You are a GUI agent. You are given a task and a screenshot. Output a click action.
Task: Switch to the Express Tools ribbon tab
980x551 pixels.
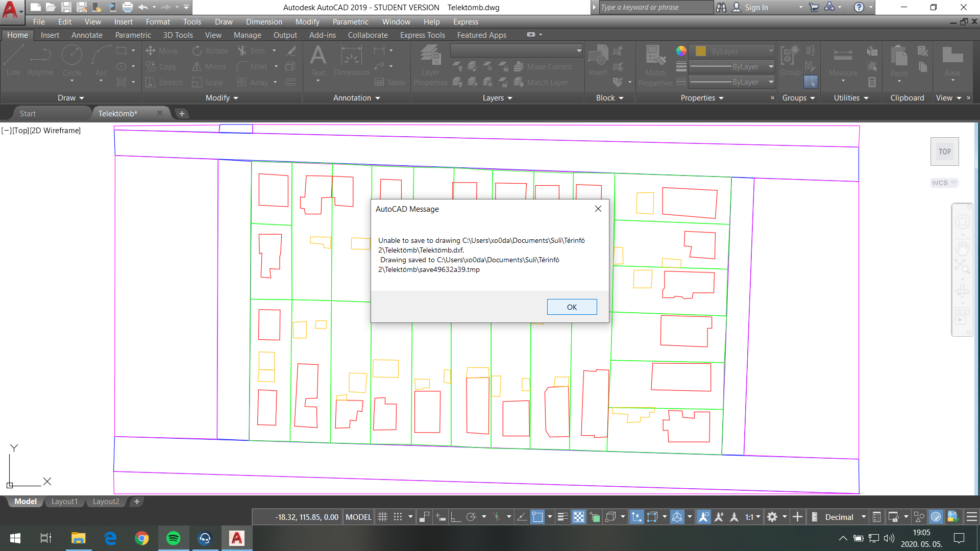point(422,35)
